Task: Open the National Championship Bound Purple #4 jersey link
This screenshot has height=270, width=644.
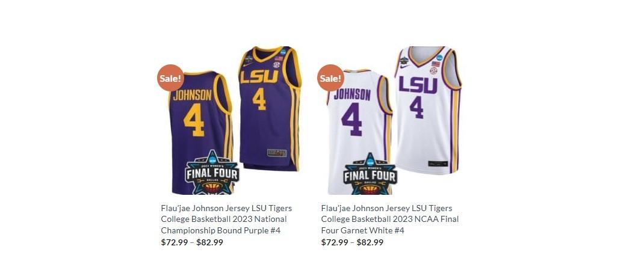Action: pyautogui.click(x=226, y=219)
